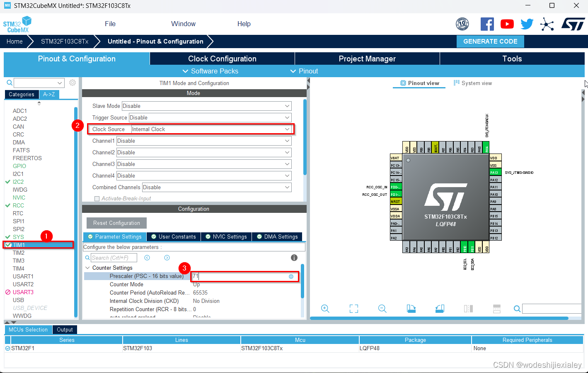
Task: Open the File menu
Action: point(110,24)
